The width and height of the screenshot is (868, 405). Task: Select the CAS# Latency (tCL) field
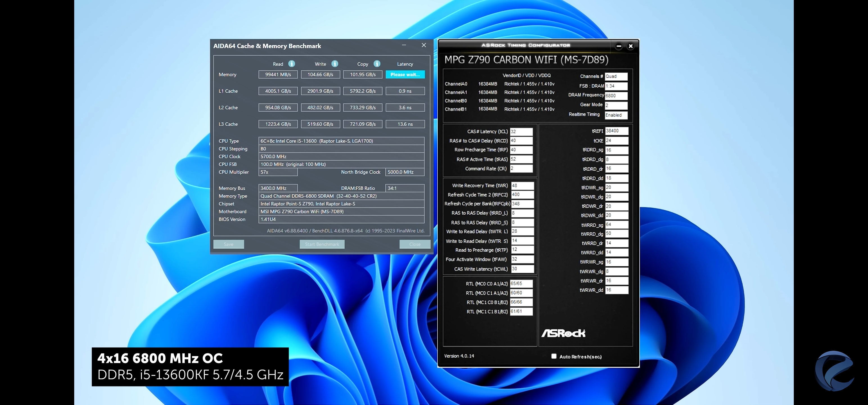[521, 132]
